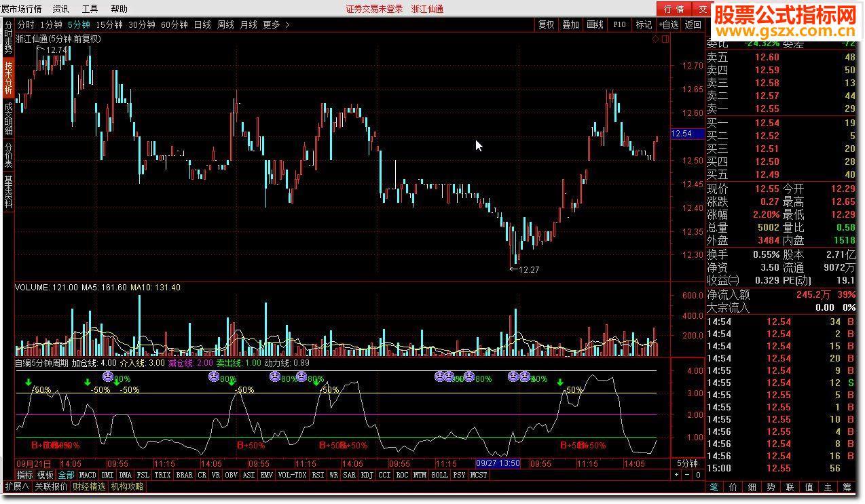Click the red 行情 button at top right
The height and width of the screenshot is (504, 865).
(674, 9)
